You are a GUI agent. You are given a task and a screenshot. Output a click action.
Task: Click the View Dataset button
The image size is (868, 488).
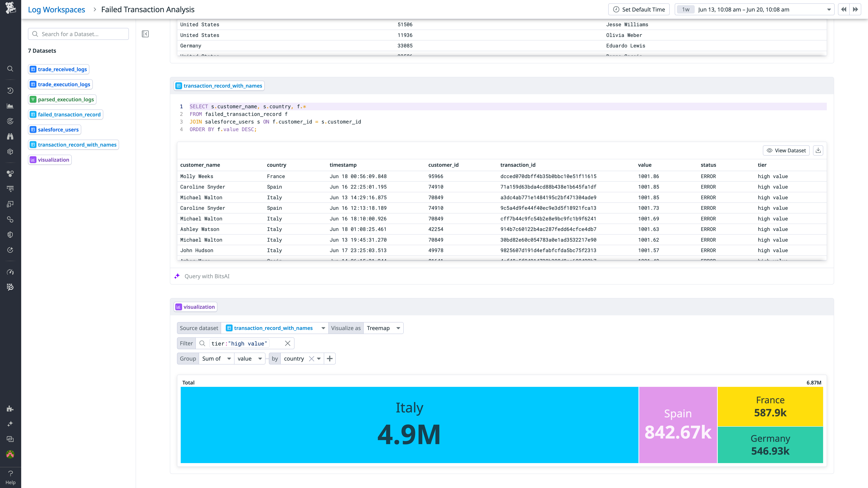(x=786, y=150)
